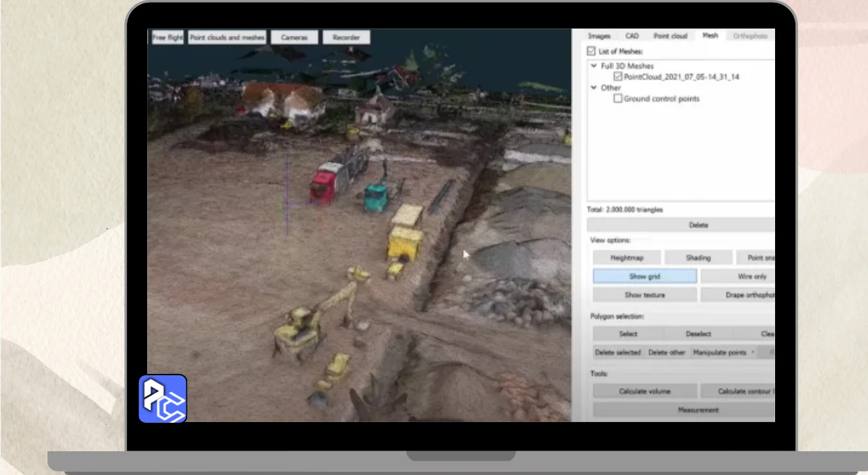The width and height of the screenshot is (868, 475).
Task: Click the red truck in the 3D view
Action: [x=323, y=185]
